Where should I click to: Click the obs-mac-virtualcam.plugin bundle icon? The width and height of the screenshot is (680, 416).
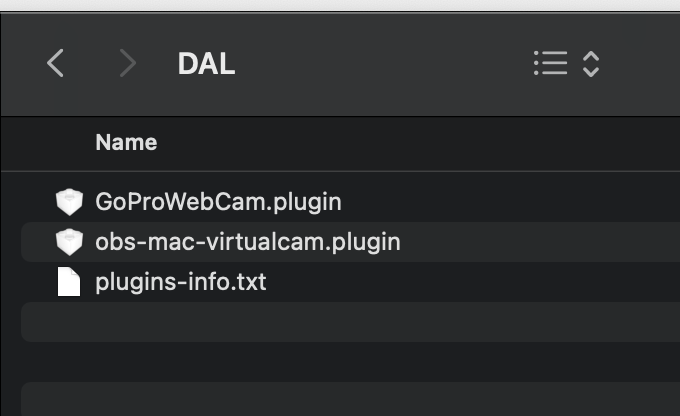point(69,242)
